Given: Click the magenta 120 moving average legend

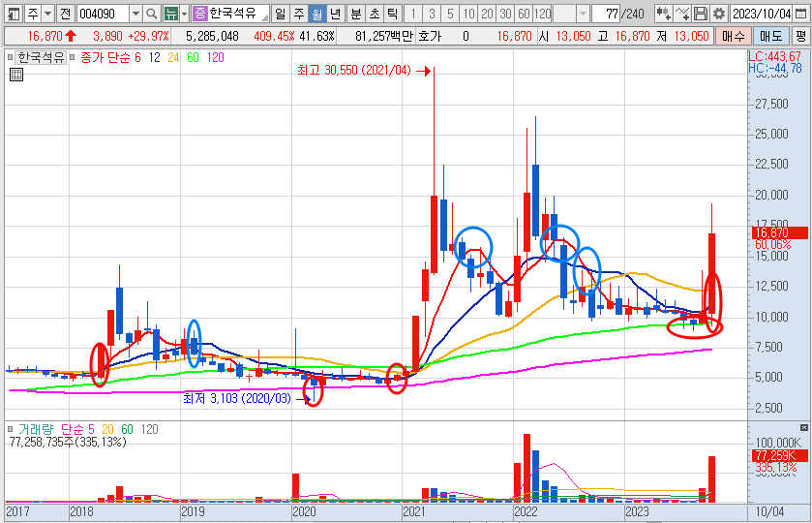Looking at the screenshot, I should 216,57.
